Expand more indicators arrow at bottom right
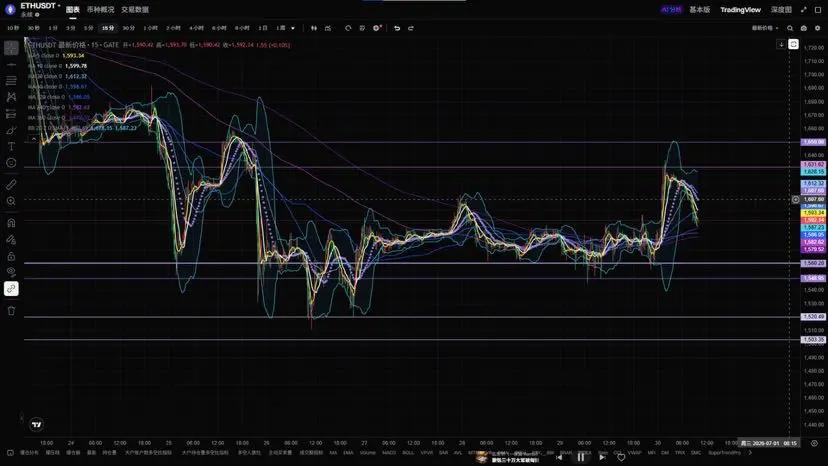The image size is (828, 466). click(x=750, y=452)
